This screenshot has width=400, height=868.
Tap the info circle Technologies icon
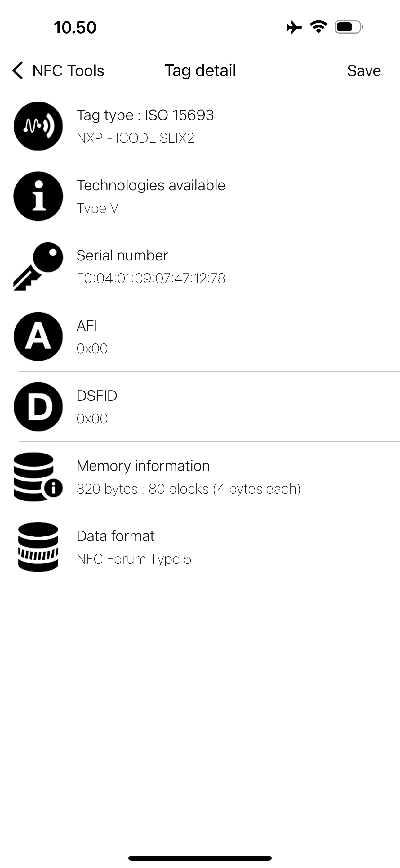point(38,196)
